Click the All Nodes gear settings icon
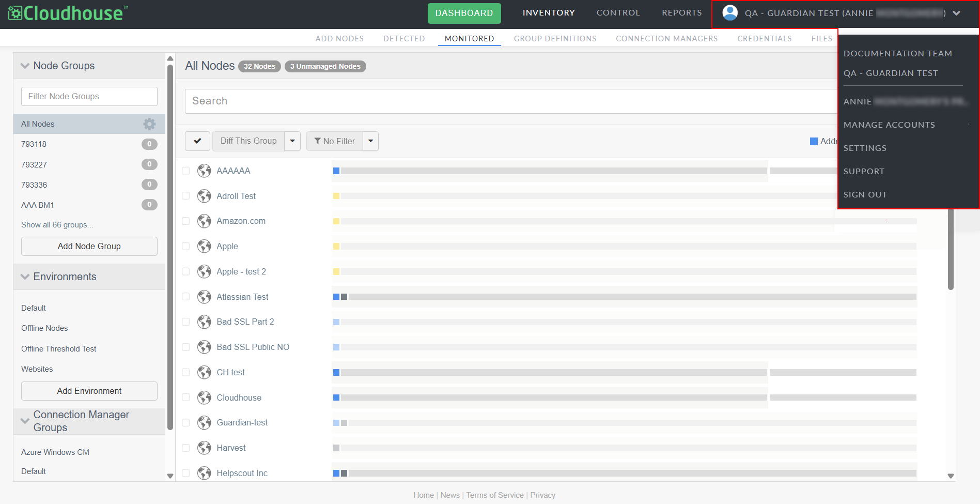The width and height of the screenshot is (980, 504). (149, 124)
